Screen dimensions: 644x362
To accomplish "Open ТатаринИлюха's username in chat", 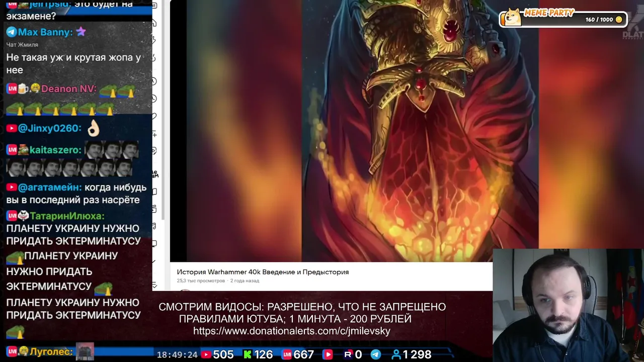I will (x=67, y=216).
